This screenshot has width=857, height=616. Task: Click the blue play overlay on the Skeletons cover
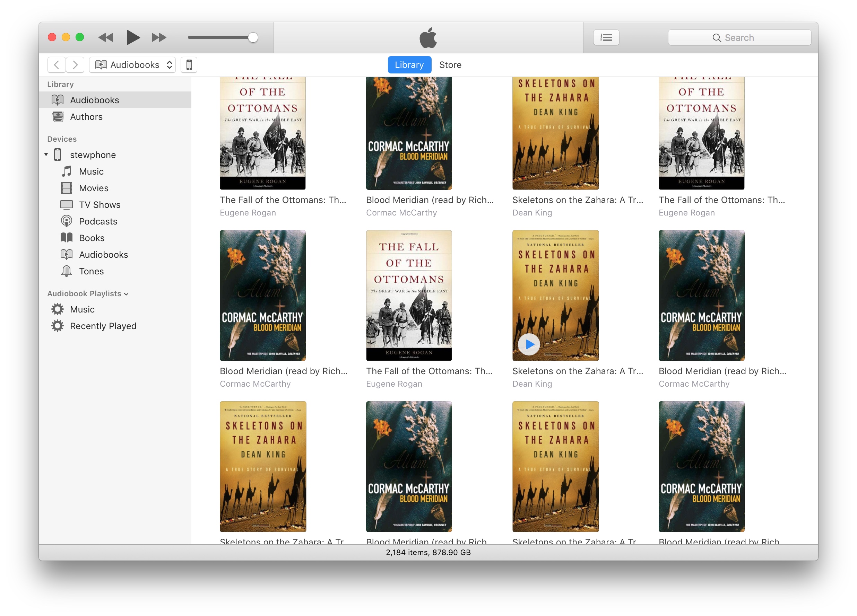[529, 344]
